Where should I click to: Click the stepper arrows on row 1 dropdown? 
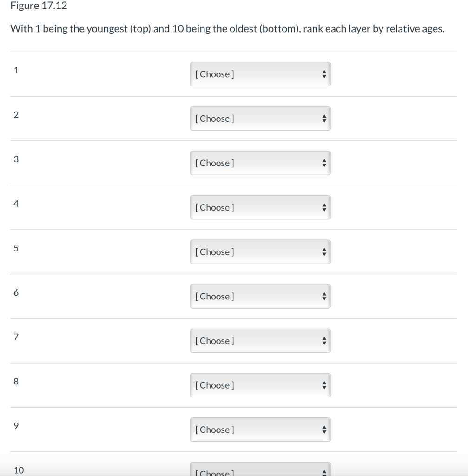(324, 74)
